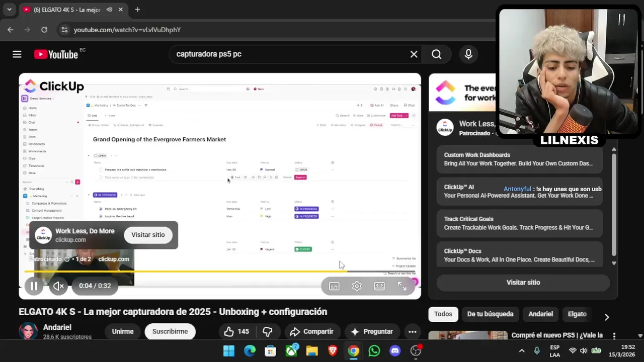Unmute the video player volume
644x362 pixels.
[58, 286]
